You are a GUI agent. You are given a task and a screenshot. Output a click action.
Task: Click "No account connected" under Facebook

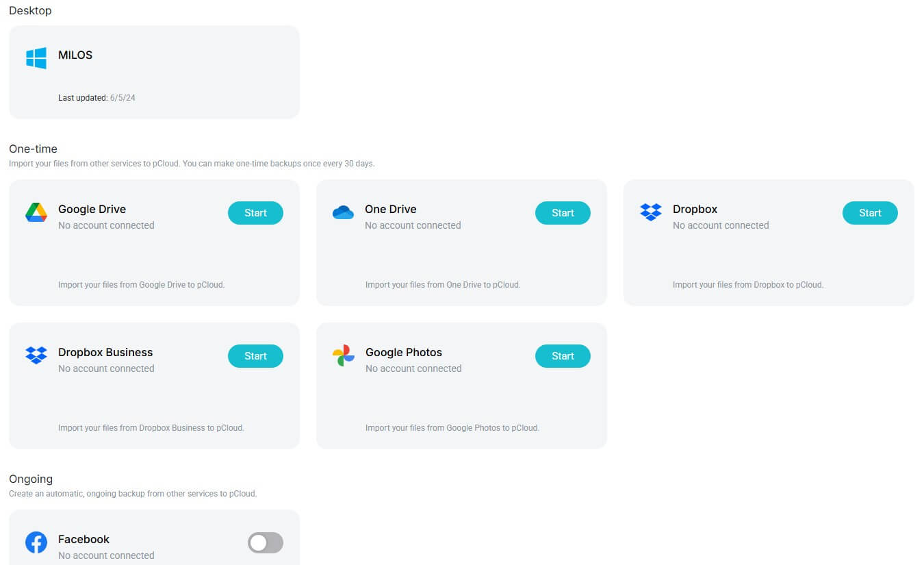(106, 555)
